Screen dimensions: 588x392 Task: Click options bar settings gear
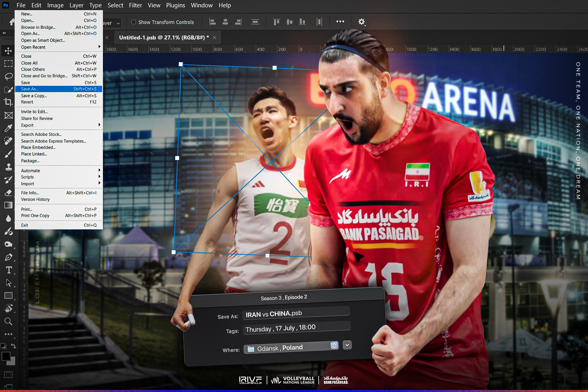tap(361, 22)
